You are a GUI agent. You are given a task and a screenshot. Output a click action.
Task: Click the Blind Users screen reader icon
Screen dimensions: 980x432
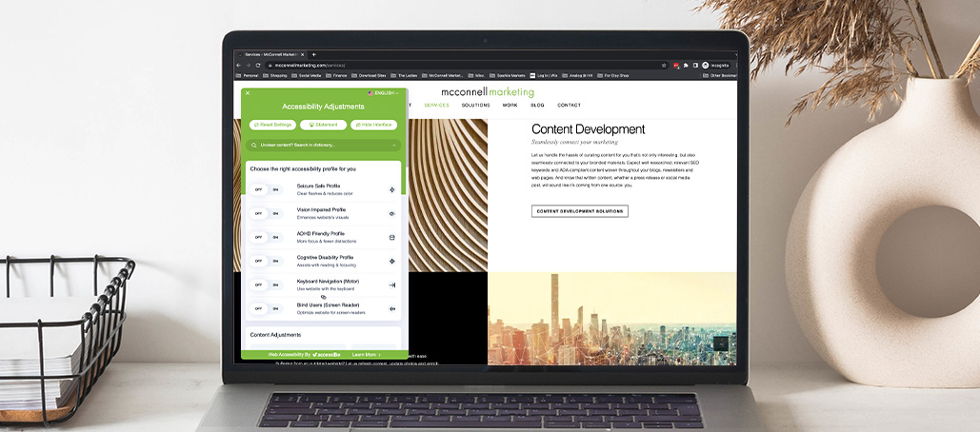point(392,308)
